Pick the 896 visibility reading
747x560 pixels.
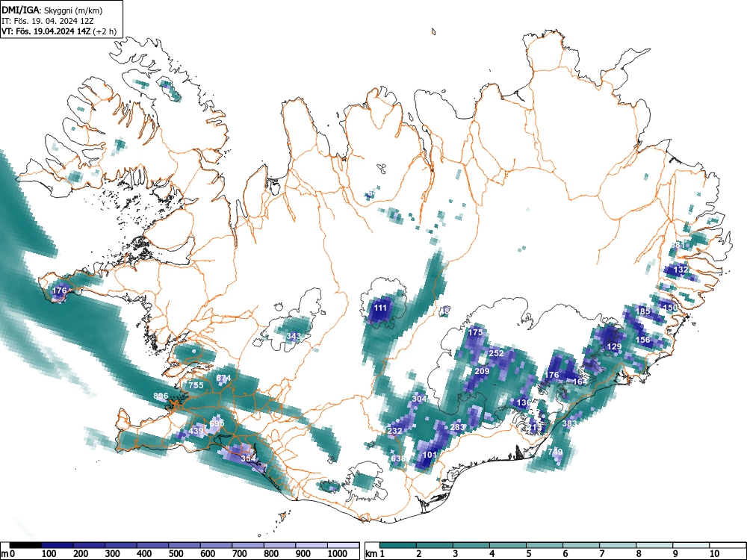(x=161, y=396)
